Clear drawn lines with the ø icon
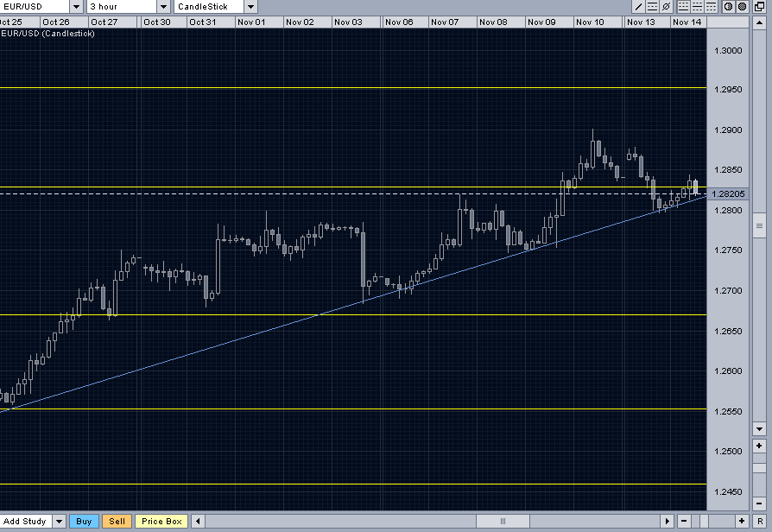This screenshot has width=772, height=532. [666, 6]
